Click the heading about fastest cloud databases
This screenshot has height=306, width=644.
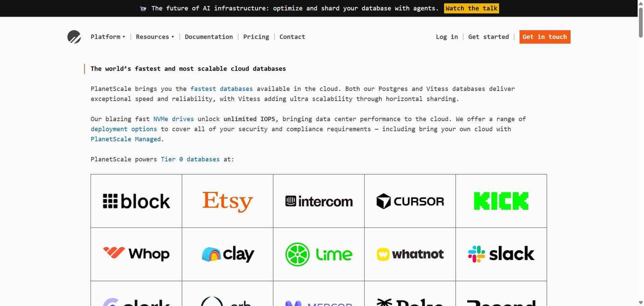click(x=188, y=68)
